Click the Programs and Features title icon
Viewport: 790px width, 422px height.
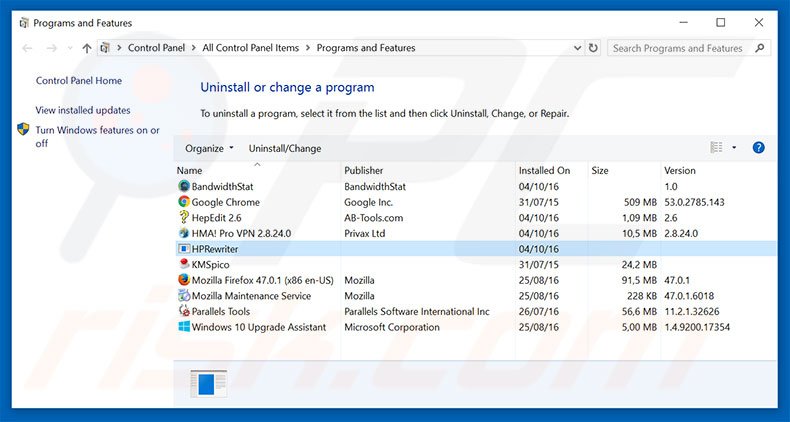23,23
